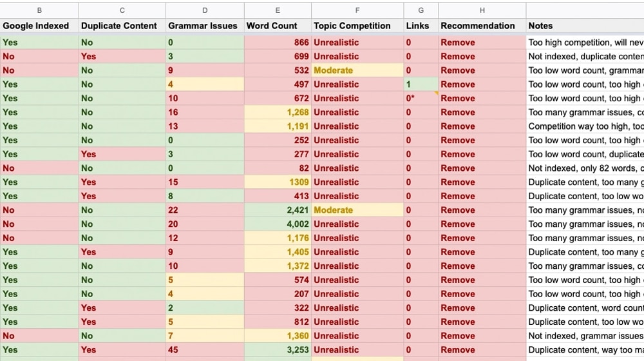Select the word count cell 672

(278, 98)
